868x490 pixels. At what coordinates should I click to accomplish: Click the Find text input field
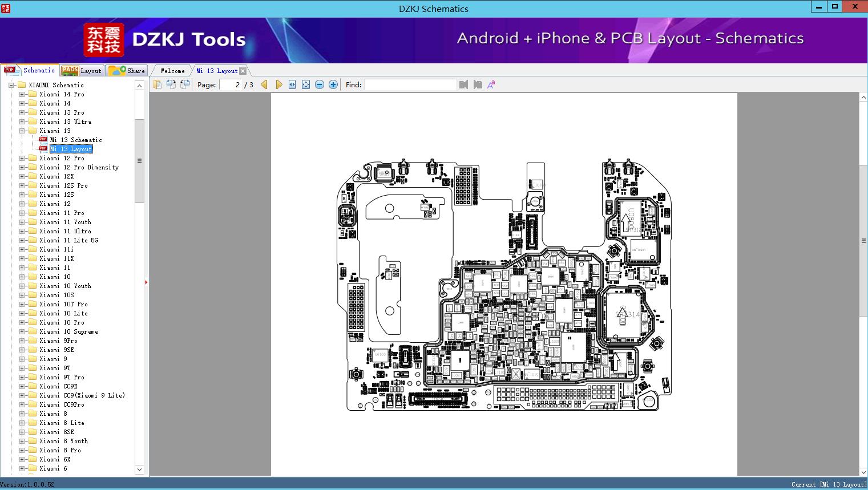coord(410,84)
